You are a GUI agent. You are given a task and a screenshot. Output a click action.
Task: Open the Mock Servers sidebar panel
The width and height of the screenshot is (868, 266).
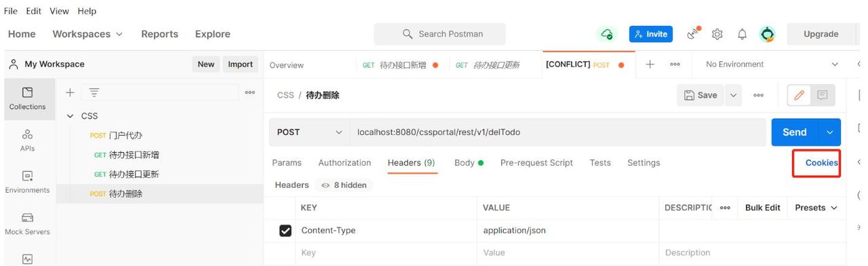[x=27, y=225]
